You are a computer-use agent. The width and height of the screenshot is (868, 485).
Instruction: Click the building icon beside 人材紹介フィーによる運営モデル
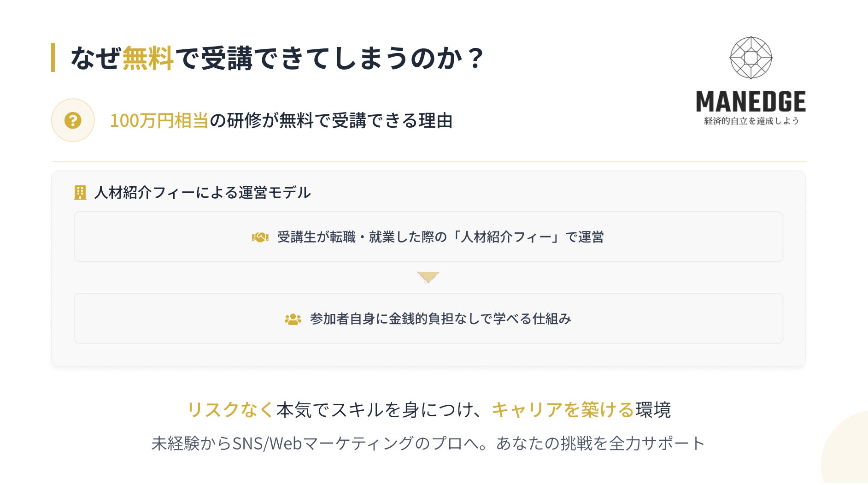pyautogui.click(x=80, y=193)
